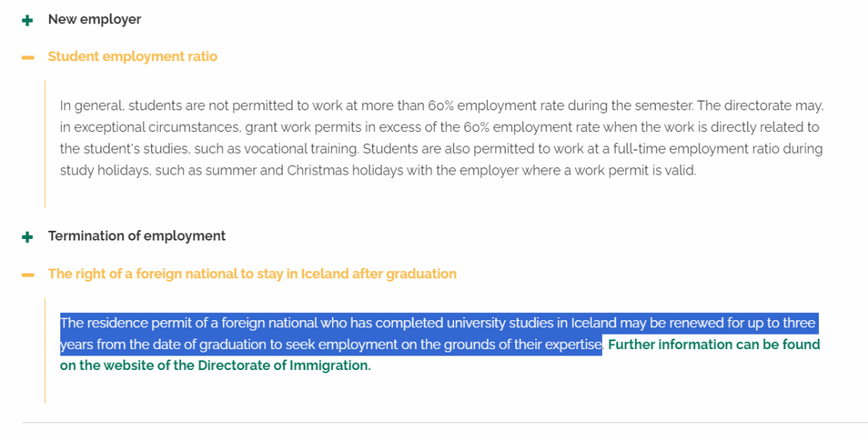Click yellow vertical bar beside graduation paragraph

(x=45, y=349)
